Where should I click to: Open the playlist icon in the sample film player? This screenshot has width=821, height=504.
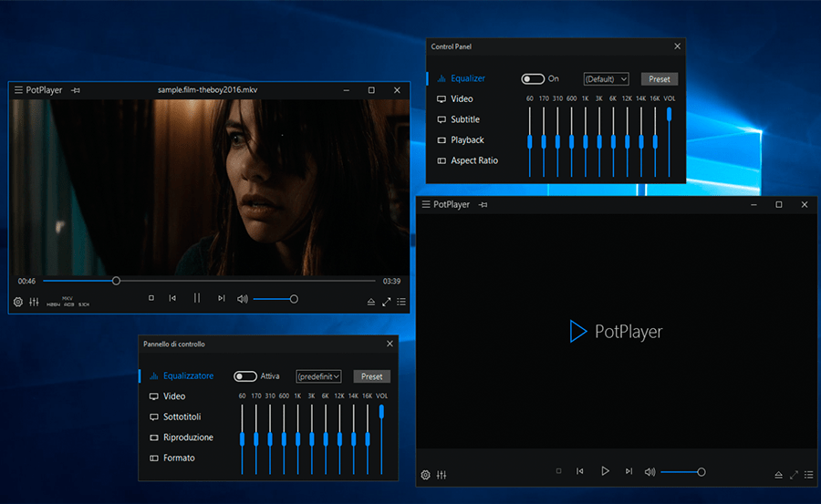(x=401, y=302)
